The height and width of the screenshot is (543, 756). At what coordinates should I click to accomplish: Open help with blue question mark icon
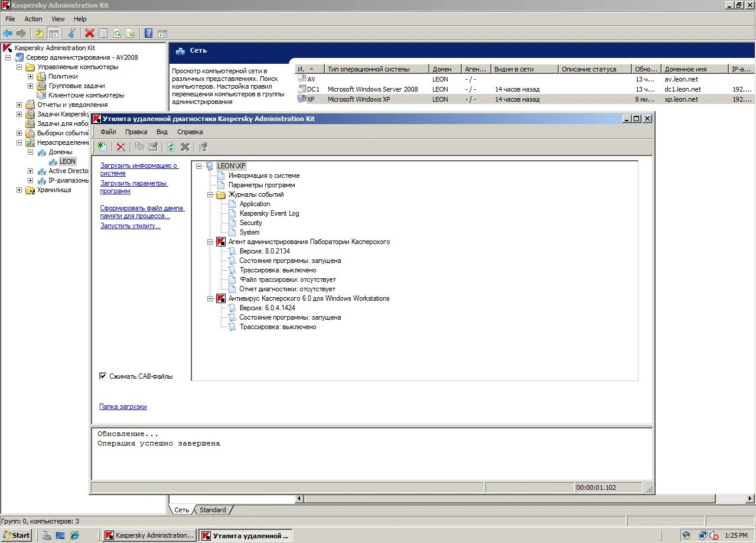149,33
